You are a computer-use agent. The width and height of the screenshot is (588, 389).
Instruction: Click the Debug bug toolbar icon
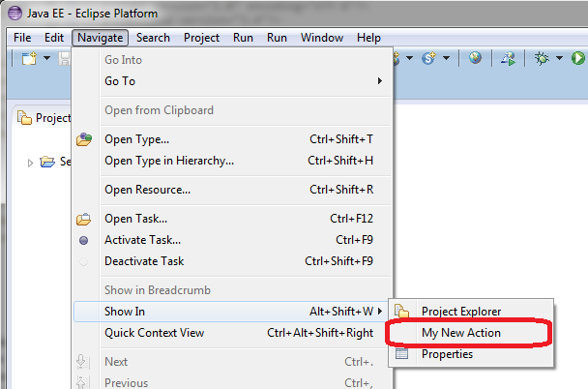point(542,59)
